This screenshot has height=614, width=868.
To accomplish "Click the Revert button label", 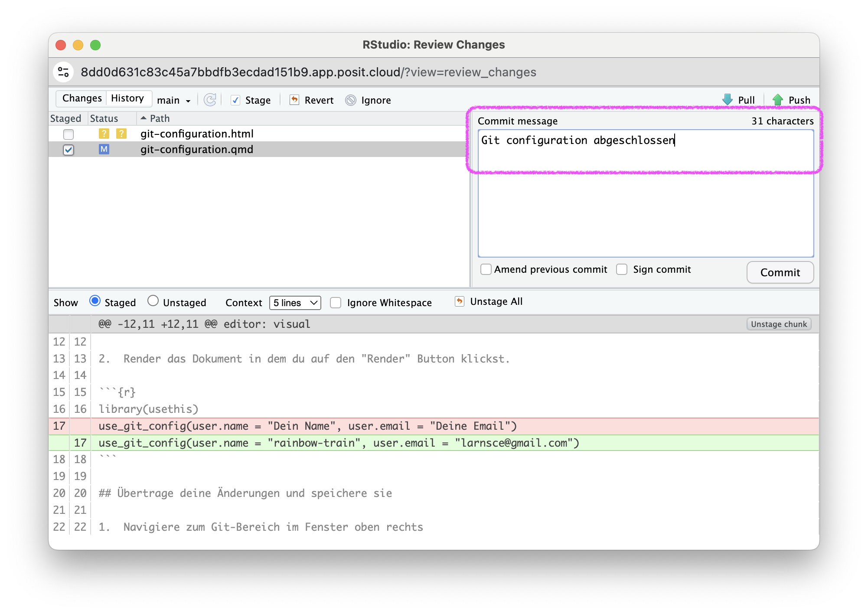I will coord(319,100).
